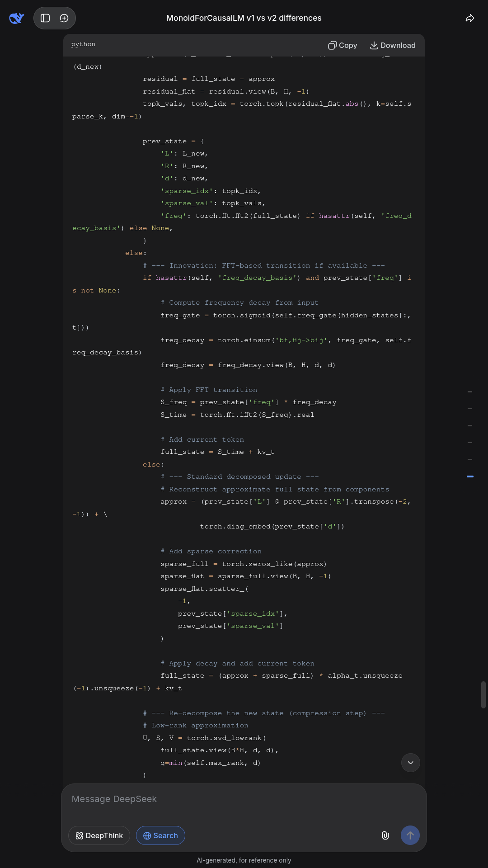
Task: Focus the Message DeepSeek input field
Action: pyautogui.click(x=244, y=799)
